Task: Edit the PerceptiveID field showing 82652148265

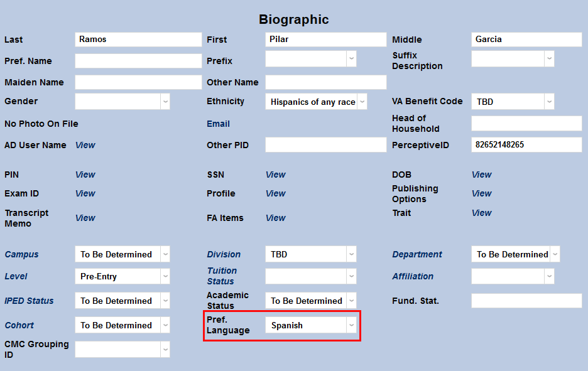Action: pos(526,145)
